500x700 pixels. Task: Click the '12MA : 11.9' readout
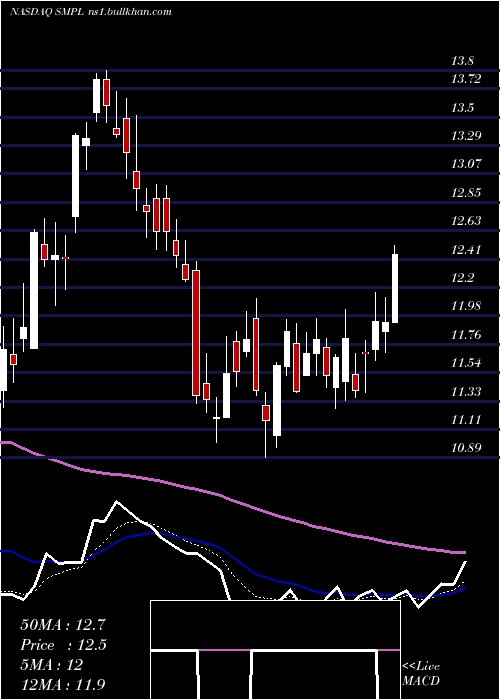(63, 685)
